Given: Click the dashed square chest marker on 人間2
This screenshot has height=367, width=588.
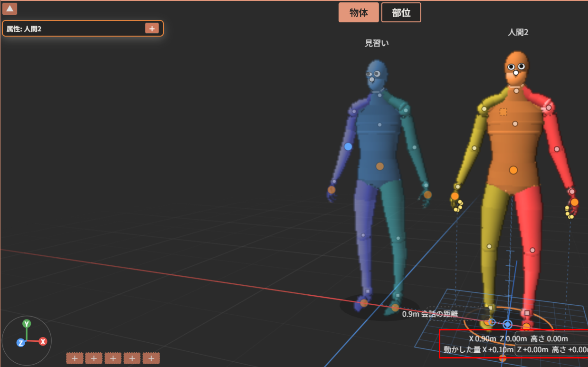Looking at the screenshot, I should (503, 112).
